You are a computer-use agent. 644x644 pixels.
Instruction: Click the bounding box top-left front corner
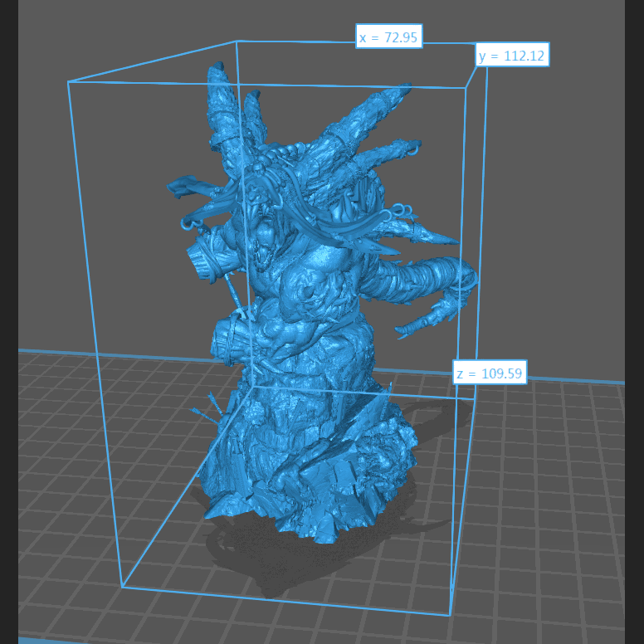[68, 82]
